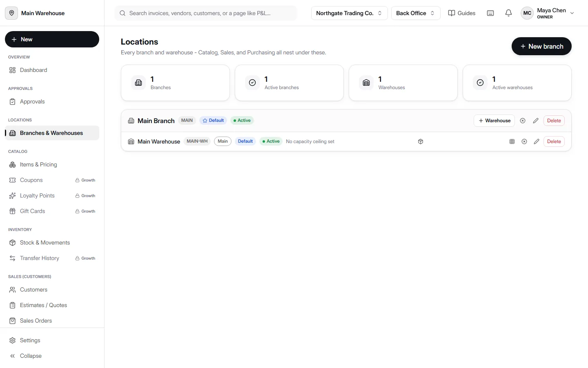Select Branches & Warehouses in the sidebar
The height and width of the screenshot is (368, 588).
pos(52,133)
